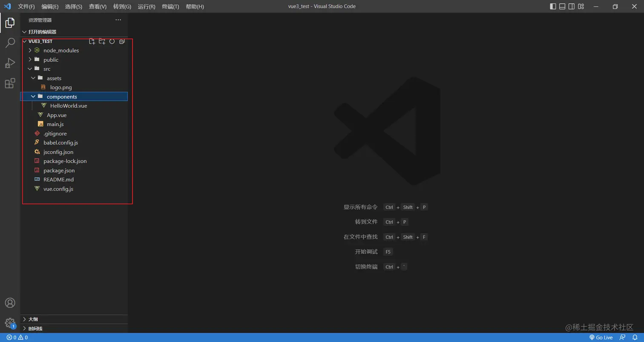Collapse all folders in explorer
644x342 pixels.
122,41
